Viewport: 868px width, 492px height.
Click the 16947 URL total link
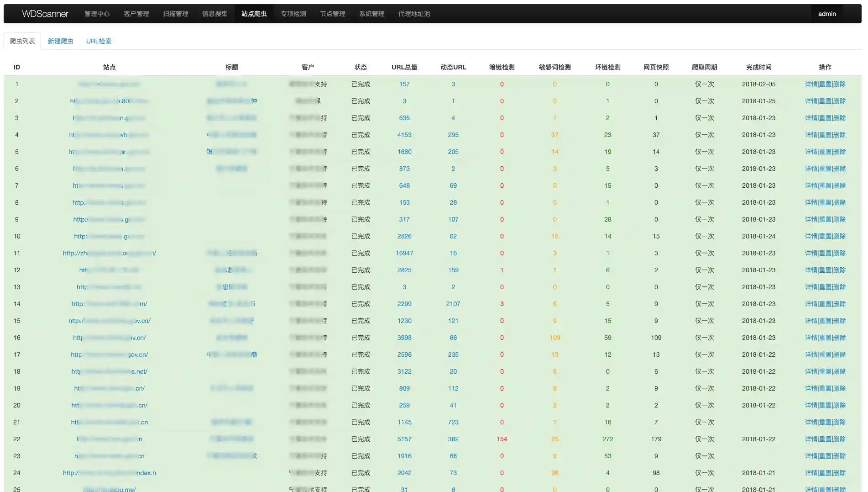tap(404, 253)
